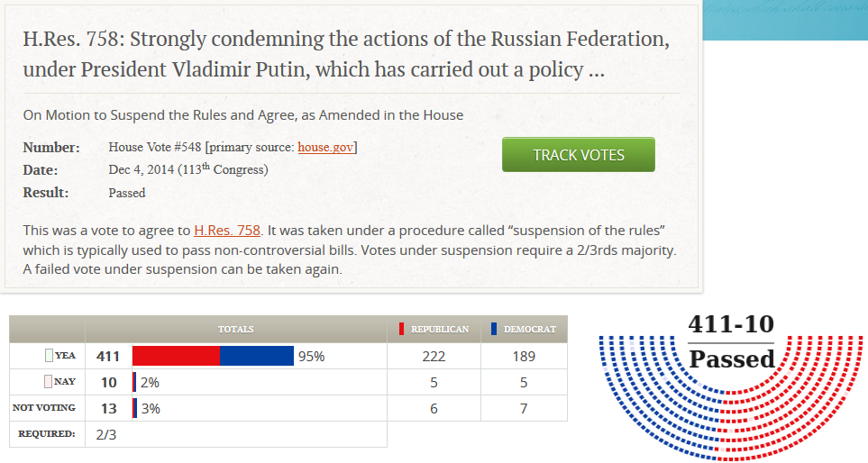Image resolution: width=868 pixels, height=463 pixels.
Task: Click the blue Democrat portion of Yea bar
Action: click(257, 356)
